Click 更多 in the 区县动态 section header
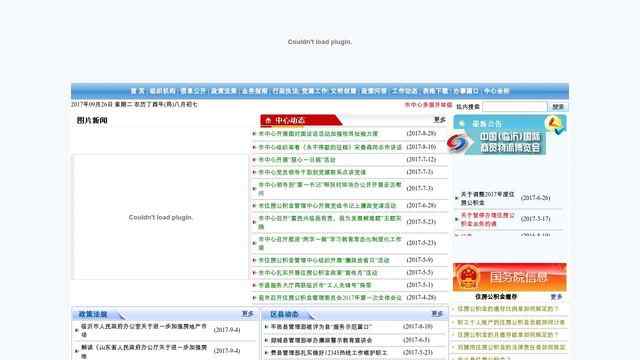The image size is (640, 360). tap(437, 313)
